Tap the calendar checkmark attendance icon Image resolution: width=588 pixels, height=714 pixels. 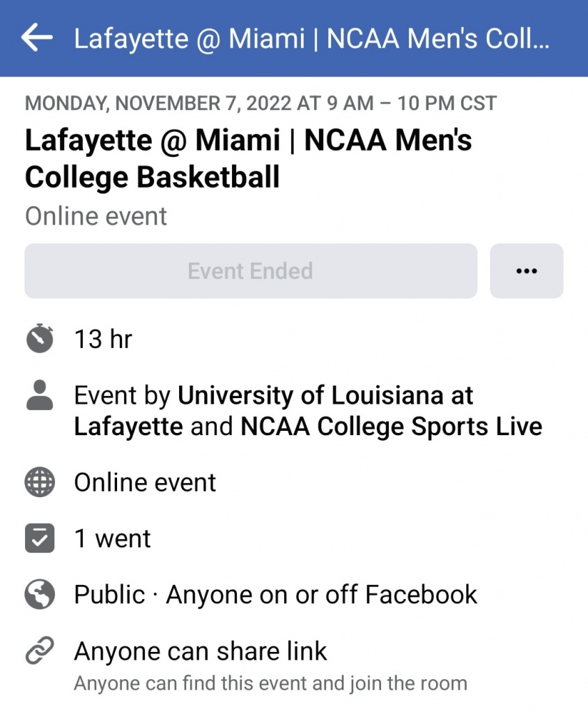click(x=40, y=538)
